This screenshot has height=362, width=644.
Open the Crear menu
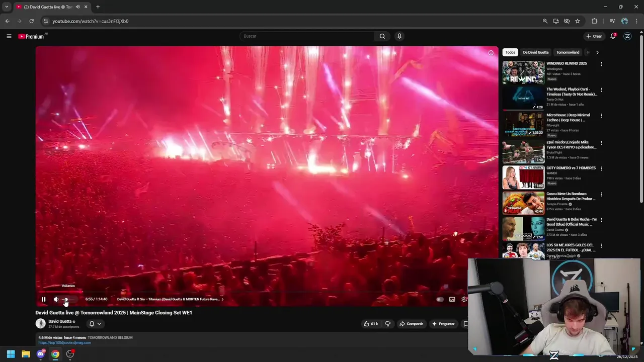tap(594, 36)
